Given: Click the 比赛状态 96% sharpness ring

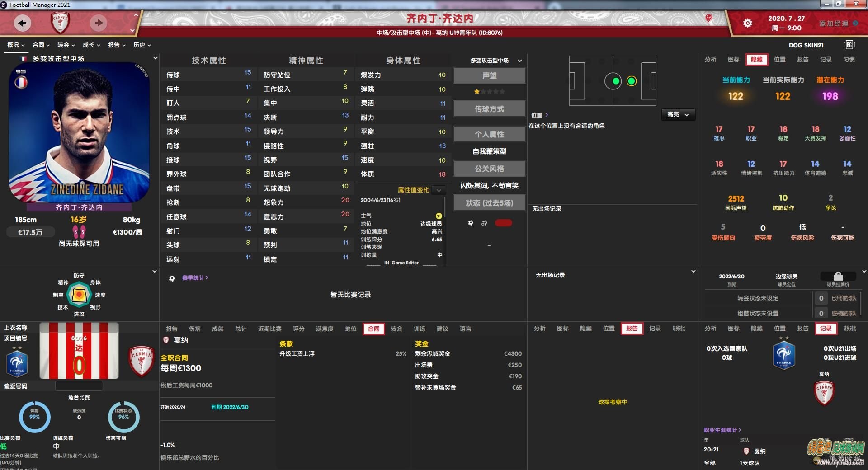Looking at the screenshot, I should point(123,417).
